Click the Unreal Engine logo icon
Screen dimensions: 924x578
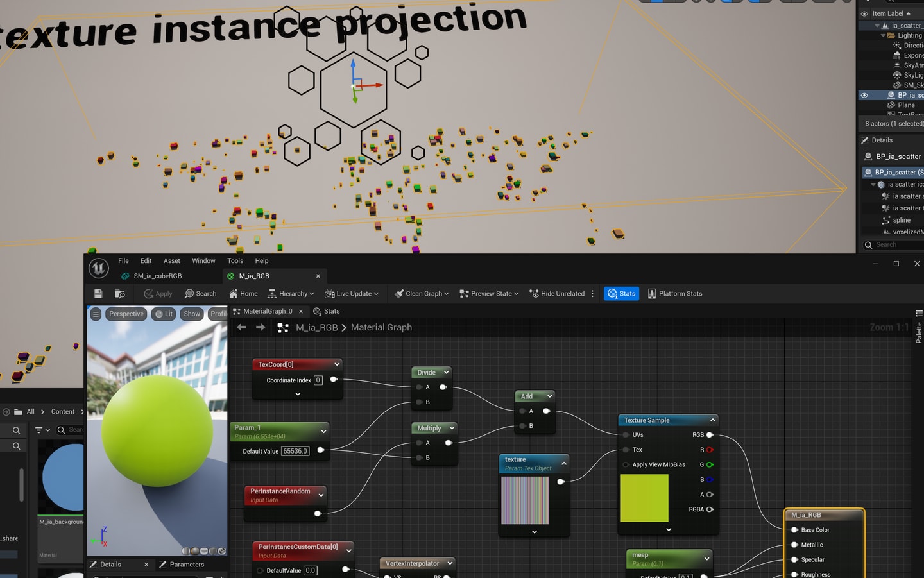tap(98, 268)
